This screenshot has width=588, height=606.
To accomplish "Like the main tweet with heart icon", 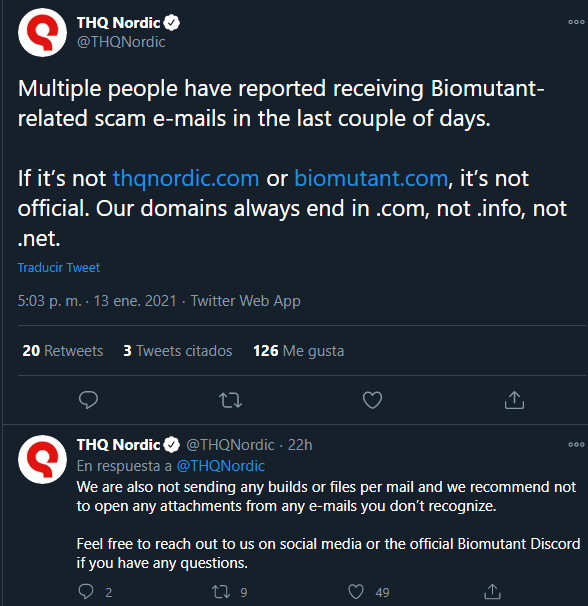I will pos(372,400).
